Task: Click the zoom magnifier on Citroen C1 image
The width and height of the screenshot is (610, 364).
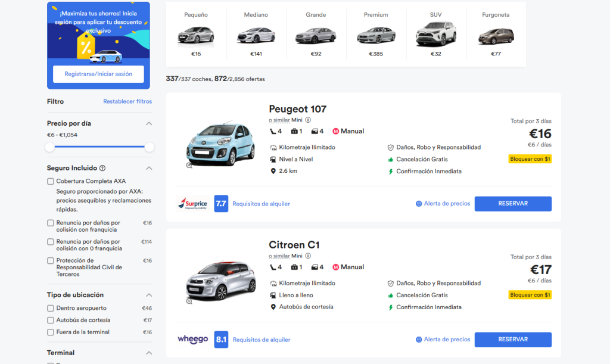Action: tap(189, 301)
